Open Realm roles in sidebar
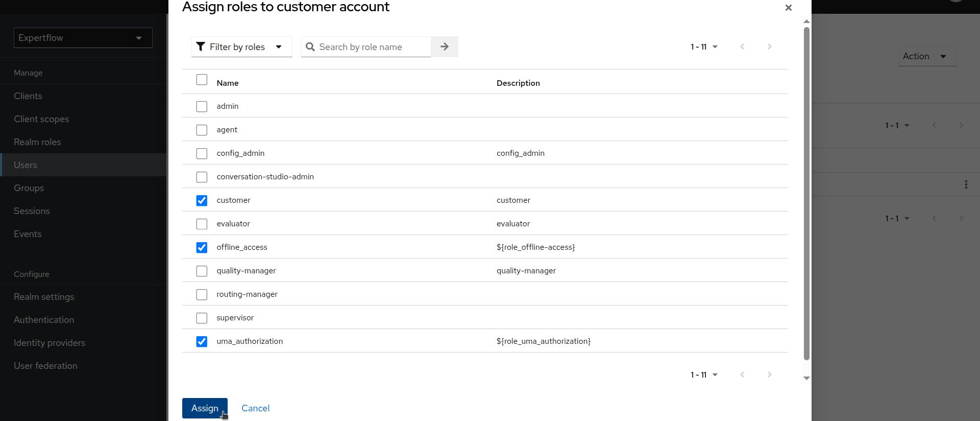This screenshot has height=421, width=980. (37, 142)
